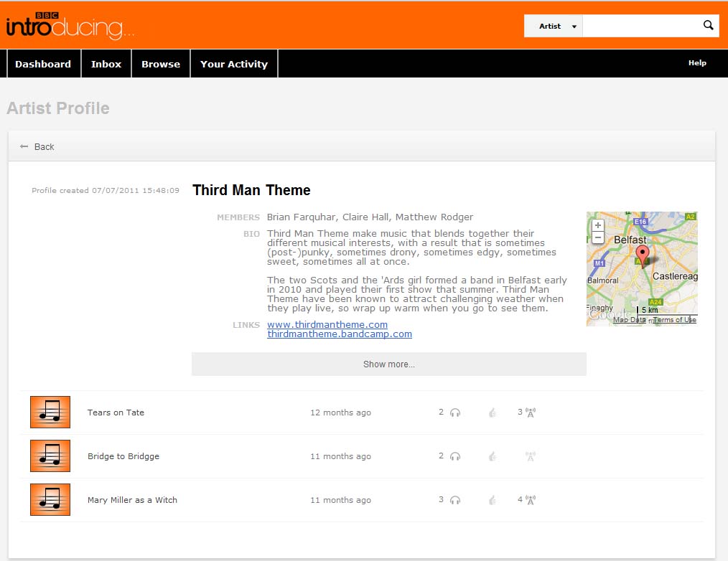Click the search magnifier icon

[x=708, y=26]
